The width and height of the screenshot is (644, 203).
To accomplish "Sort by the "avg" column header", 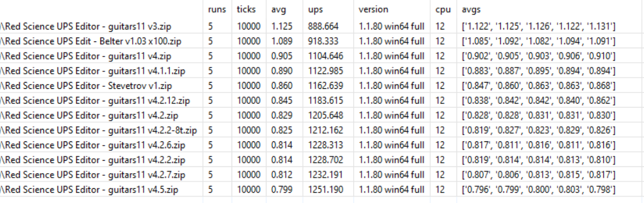I will (278, 9).
